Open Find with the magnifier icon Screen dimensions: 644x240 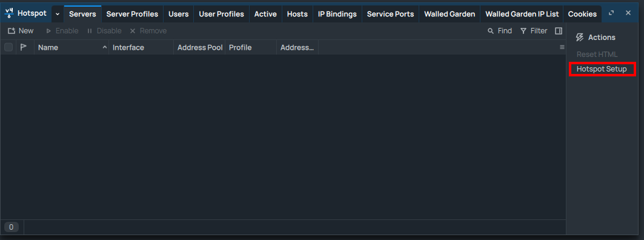tap(490, 31)
